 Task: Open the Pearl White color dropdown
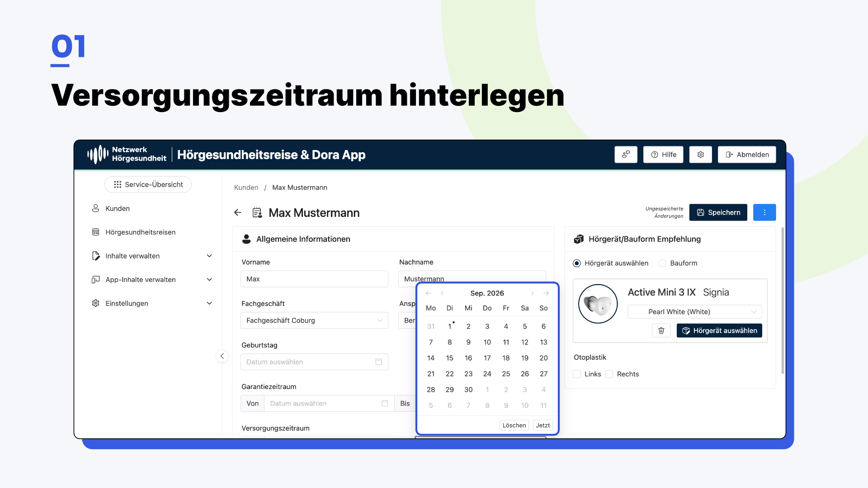pos(694,312)
